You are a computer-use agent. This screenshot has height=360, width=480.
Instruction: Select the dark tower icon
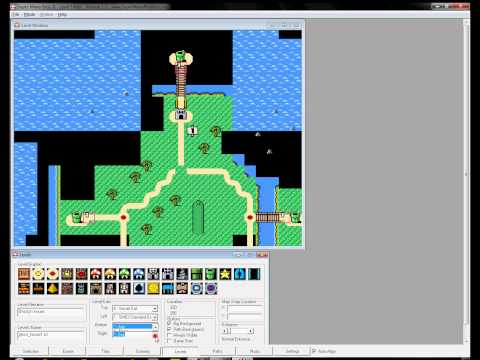[x=182, y=274]
